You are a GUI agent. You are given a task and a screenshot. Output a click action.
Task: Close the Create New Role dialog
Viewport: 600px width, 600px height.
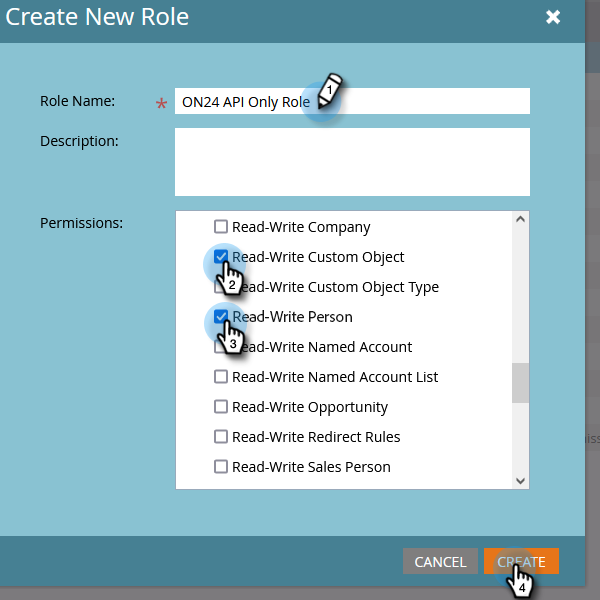[x=553, y=17]
